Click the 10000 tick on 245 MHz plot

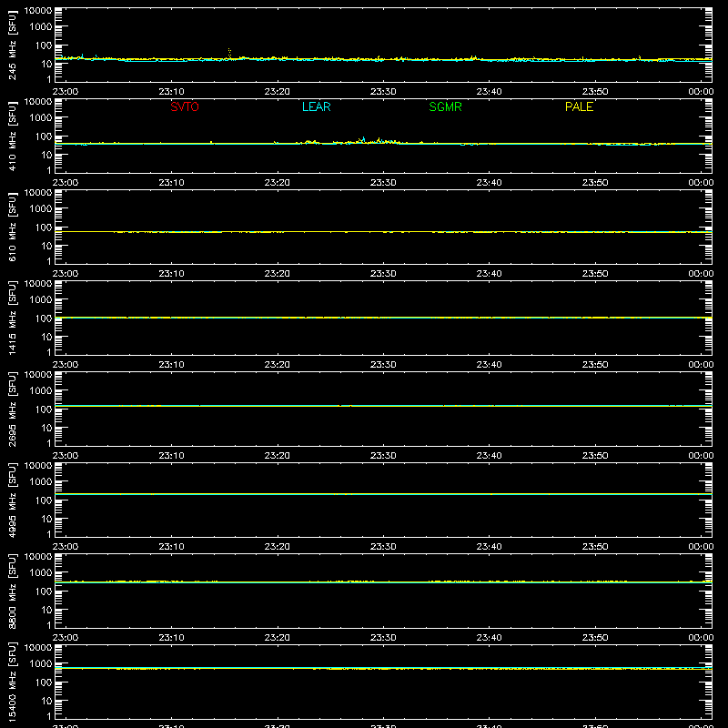(38, 11)
